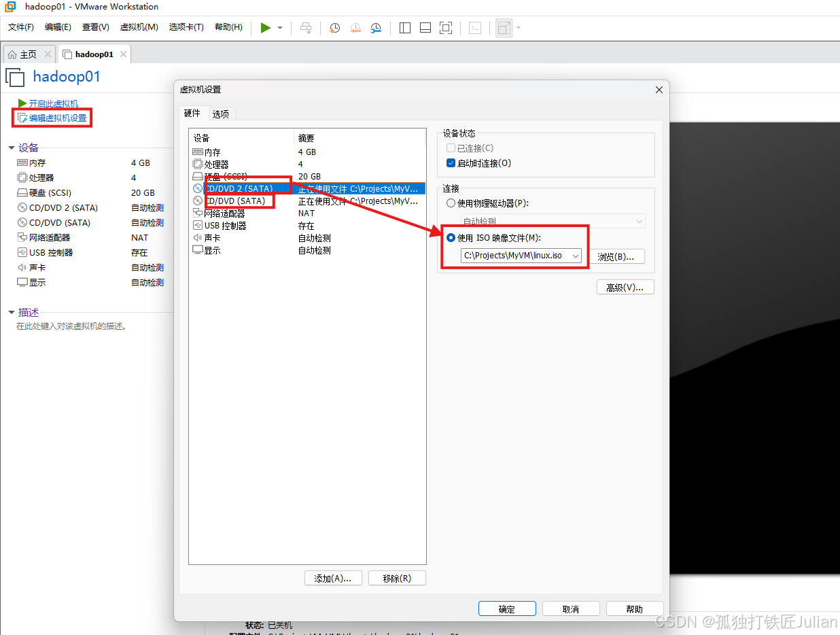Open the 虚拟机(M) menu
This screenshot has height=635, width=840.
[x=139, y=27]
